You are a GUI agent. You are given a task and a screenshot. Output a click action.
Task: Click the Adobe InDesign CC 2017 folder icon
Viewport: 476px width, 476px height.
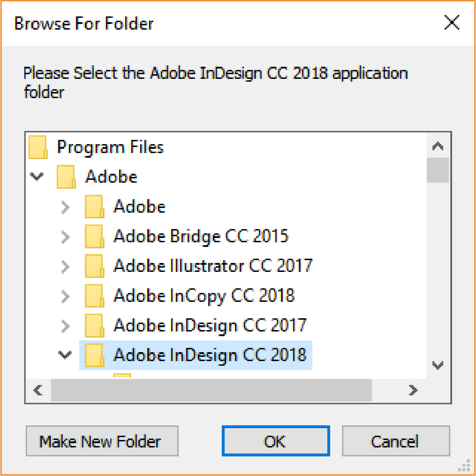pyautogui.click(x=94, y=325)
